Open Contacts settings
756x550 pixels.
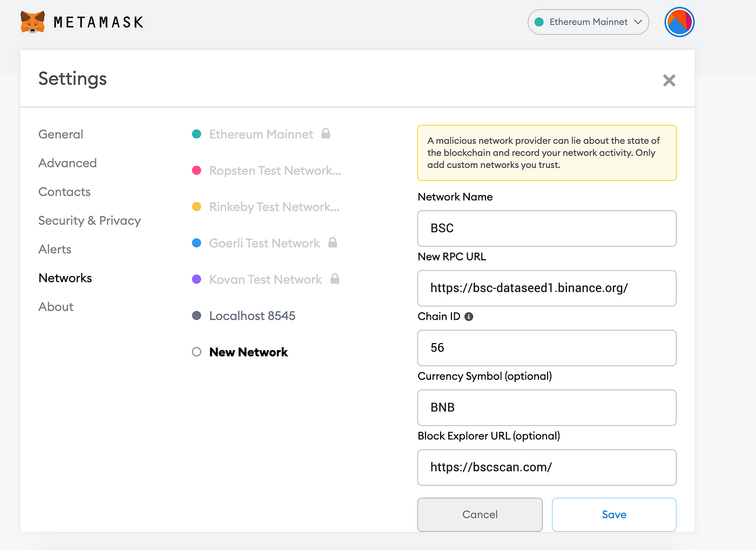pos(64,192)
